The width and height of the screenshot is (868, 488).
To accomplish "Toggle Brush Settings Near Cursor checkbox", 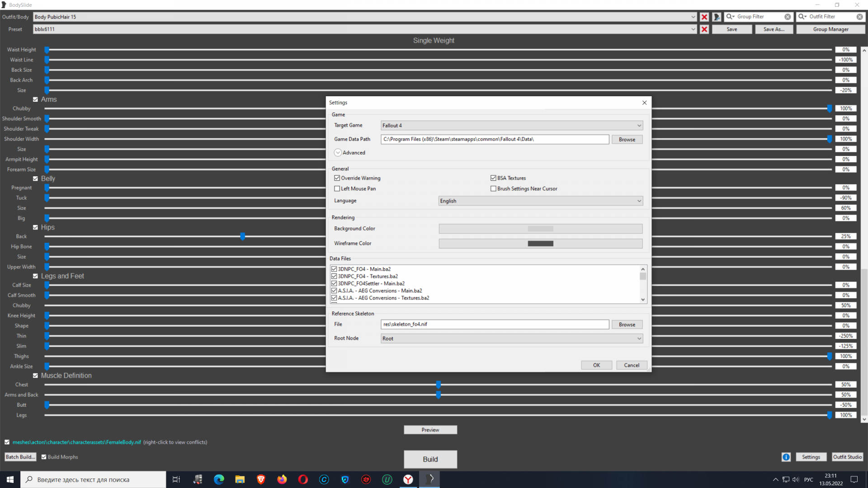I will [493, 189].
